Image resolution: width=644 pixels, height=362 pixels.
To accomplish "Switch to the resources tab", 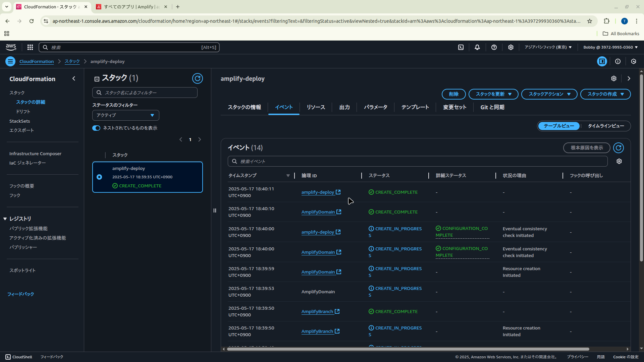I will (x=316, y=107).
